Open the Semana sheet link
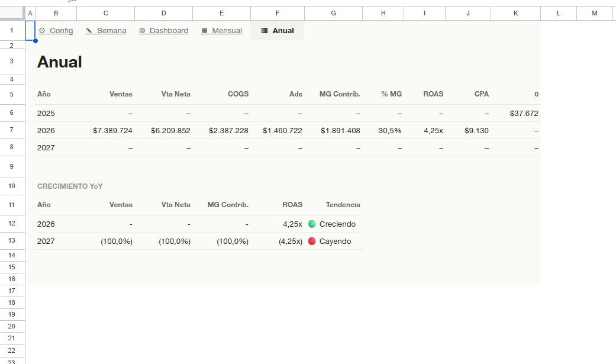 [x=106, y=31]
